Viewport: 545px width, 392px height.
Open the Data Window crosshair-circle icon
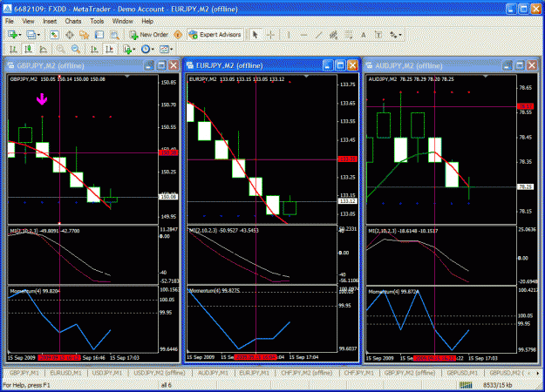(x=70, y=35)
